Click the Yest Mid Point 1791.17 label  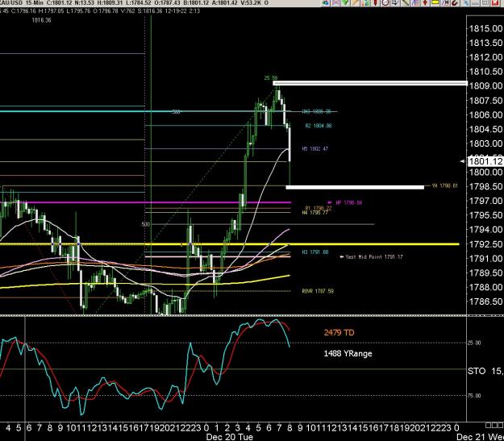(374, 257)
